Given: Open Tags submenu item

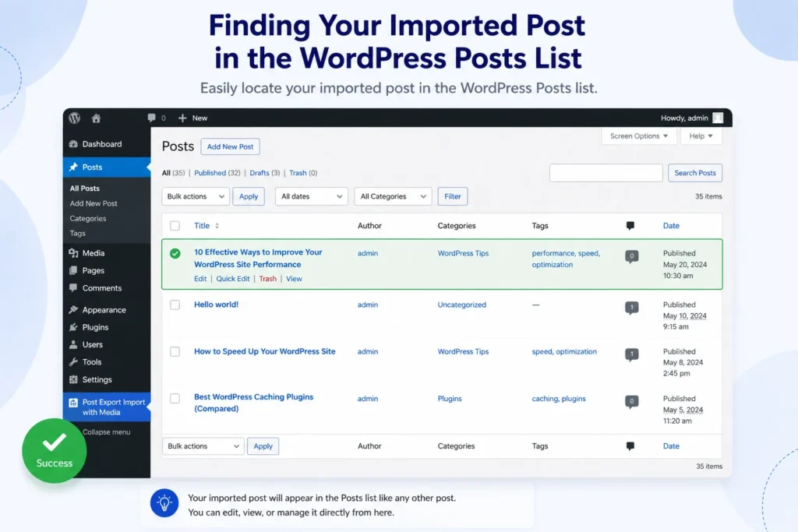Looking at the screenshot, I should tap(77, 234).
